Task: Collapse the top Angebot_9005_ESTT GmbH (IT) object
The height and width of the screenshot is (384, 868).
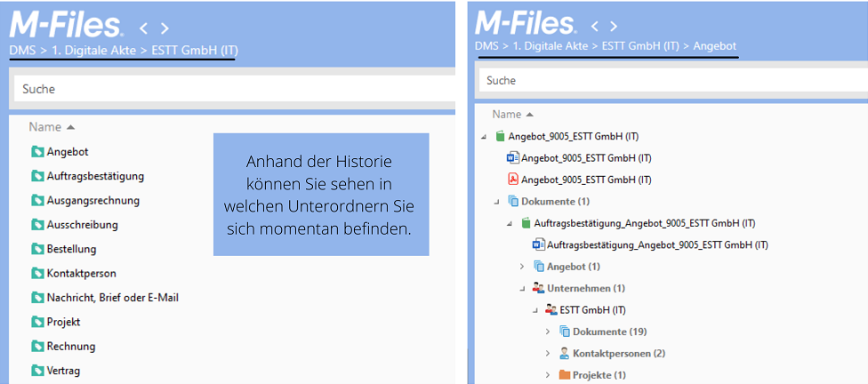Action: (484, 137)
